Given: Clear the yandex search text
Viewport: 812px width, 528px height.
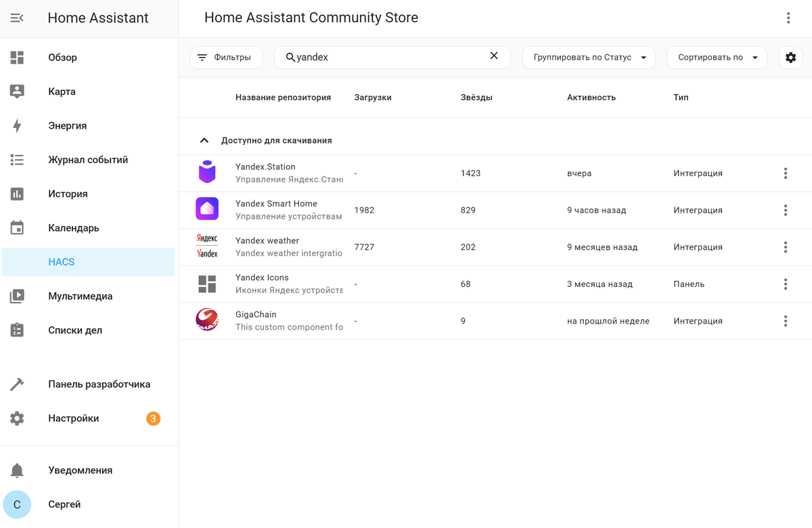Looking at the screenshot, I should 494,56.
